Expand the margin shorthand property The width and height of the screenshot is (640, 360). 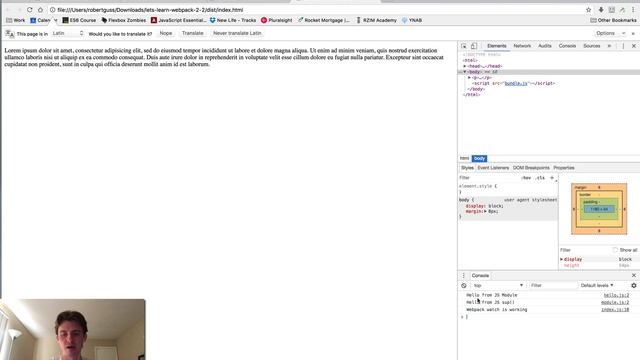(x=485, y=211)
